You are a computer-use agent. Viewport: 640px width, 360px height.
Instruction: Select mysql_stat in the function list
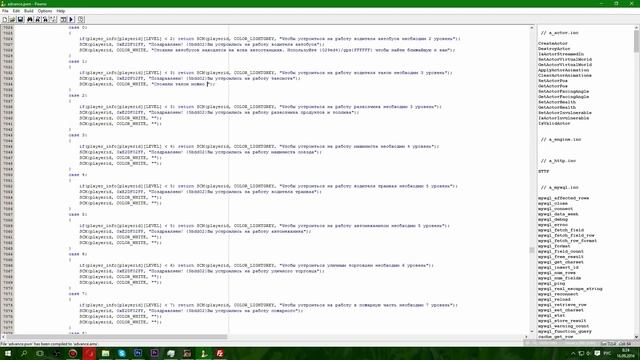point(551,315)
